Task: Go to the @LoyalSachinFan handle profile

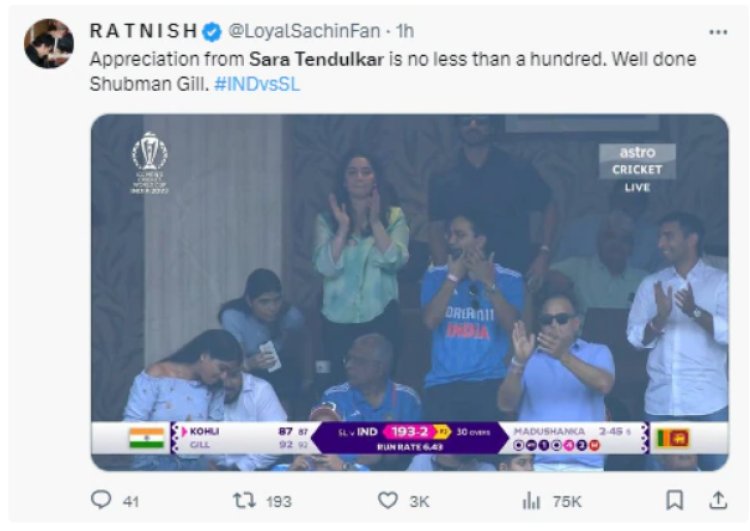Action: point(304,31)
